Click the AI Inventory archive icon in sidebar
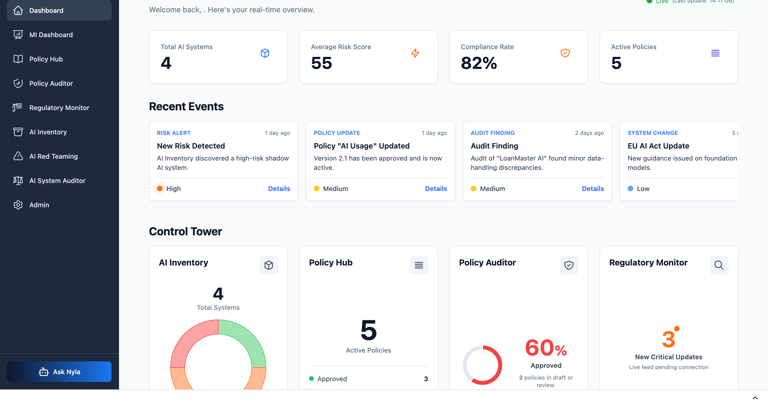Screen dimensions: 768x406 pyautogui.click(x=18, y=132)
